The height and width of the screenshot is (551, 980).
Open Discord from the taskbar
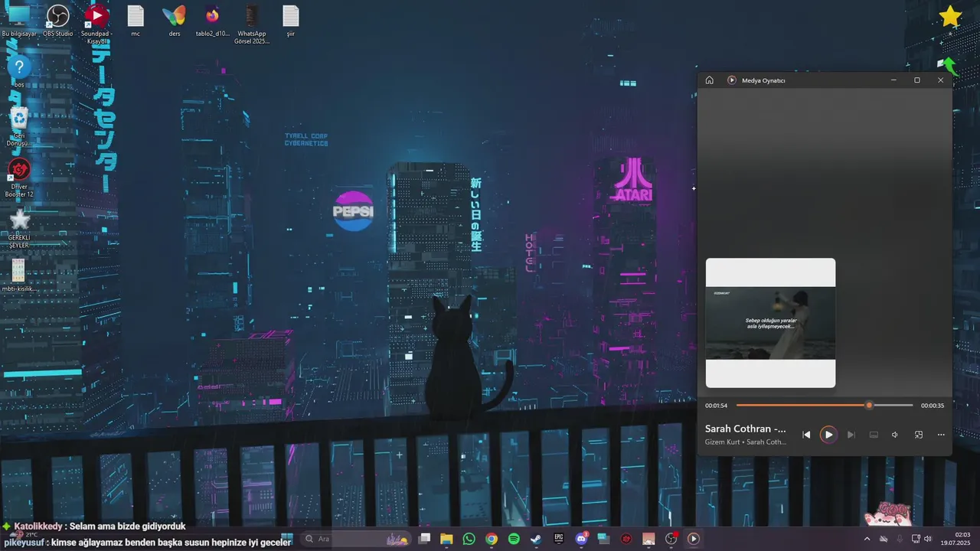click(581, 539)
